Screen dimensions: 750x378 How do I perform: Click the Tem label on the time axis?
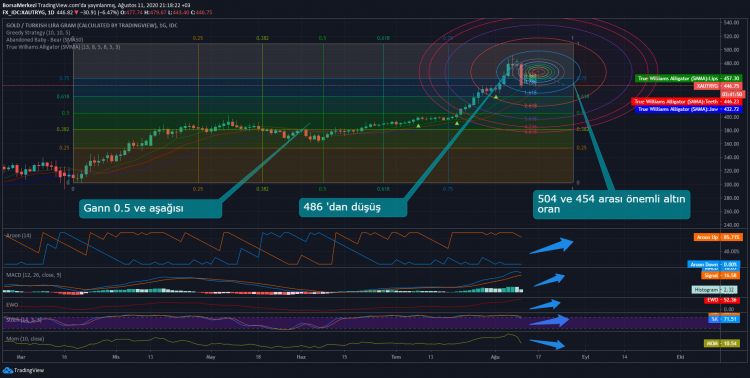tap(396, 357)
